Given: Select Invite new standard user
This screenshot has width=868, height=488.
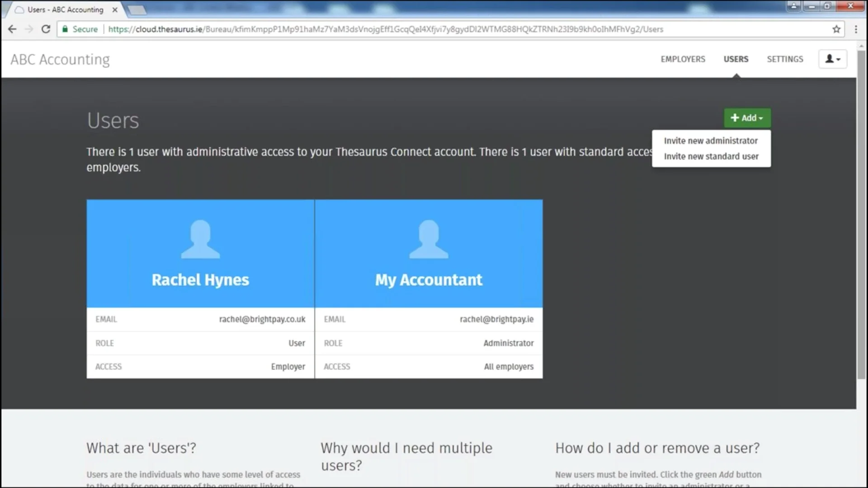Looking at the screenshot, I should [711, 156].
